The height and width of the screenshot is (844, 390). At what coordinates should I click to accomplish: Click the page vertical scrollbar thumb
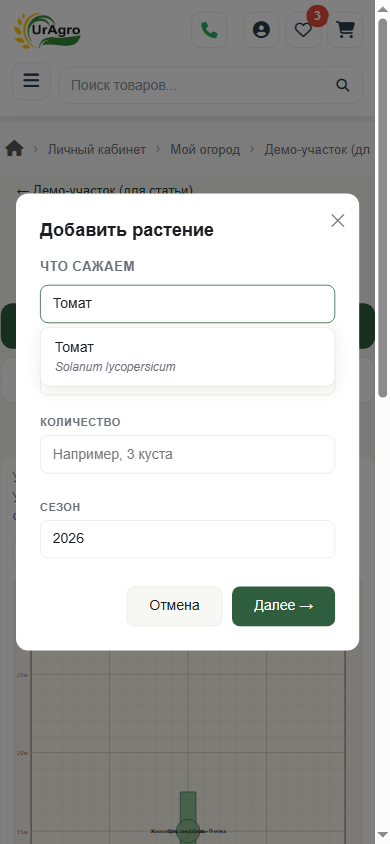point(383,207)
